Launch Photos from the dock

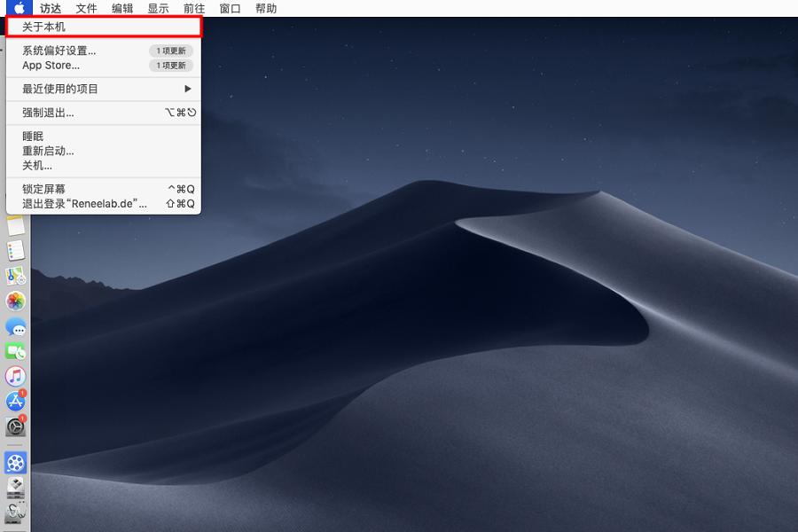point(15,301)
